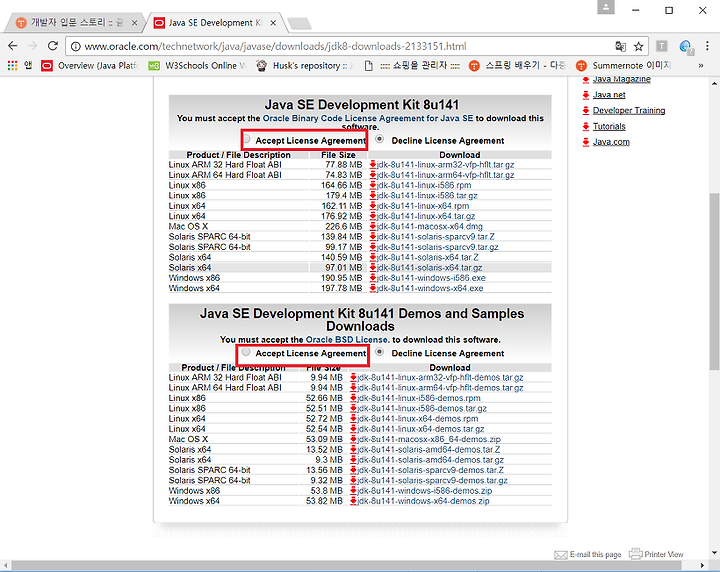Select Decline License Agreement for JDK 8u141

379,139
